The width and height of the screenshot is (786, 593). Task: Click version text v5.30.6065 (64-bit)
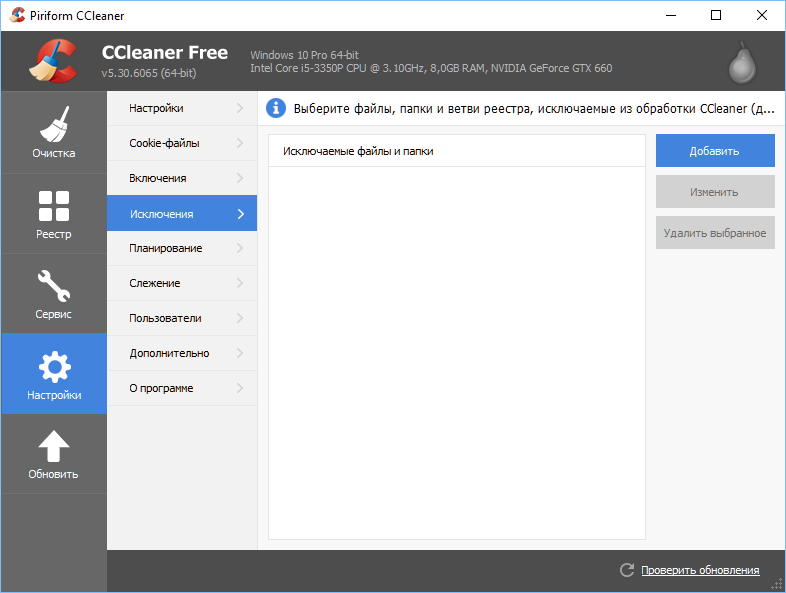tap(149, 73)
